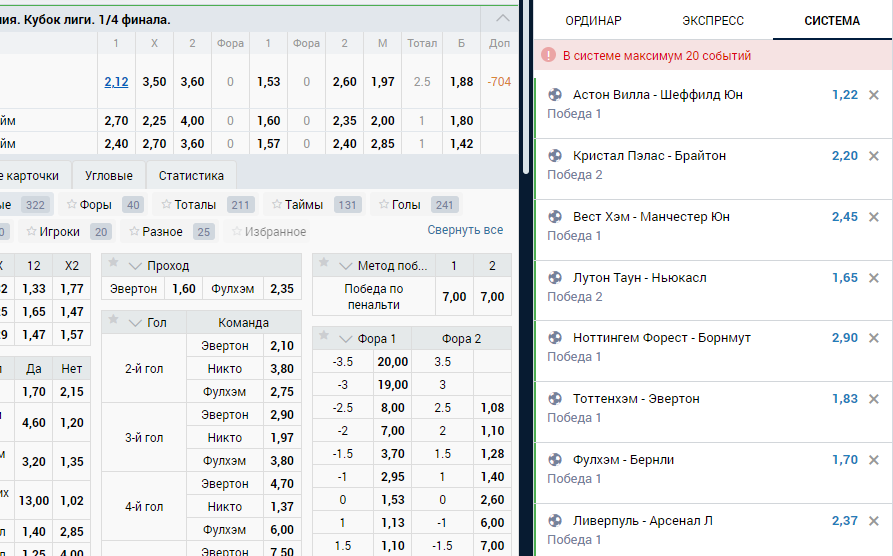Open Избранное markets filter
Image resolution: width=893 pixels, height=556 pixels.
(269, 231)
